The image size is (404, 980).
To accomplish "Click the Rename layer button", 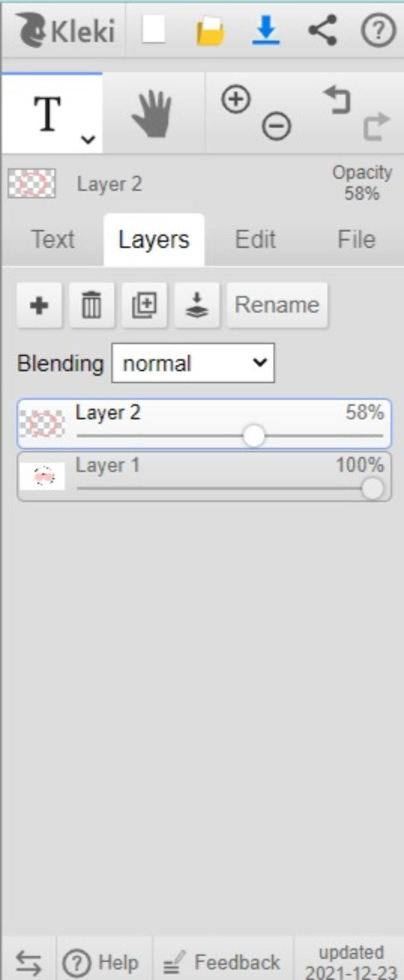I will [x=277, y=305].
